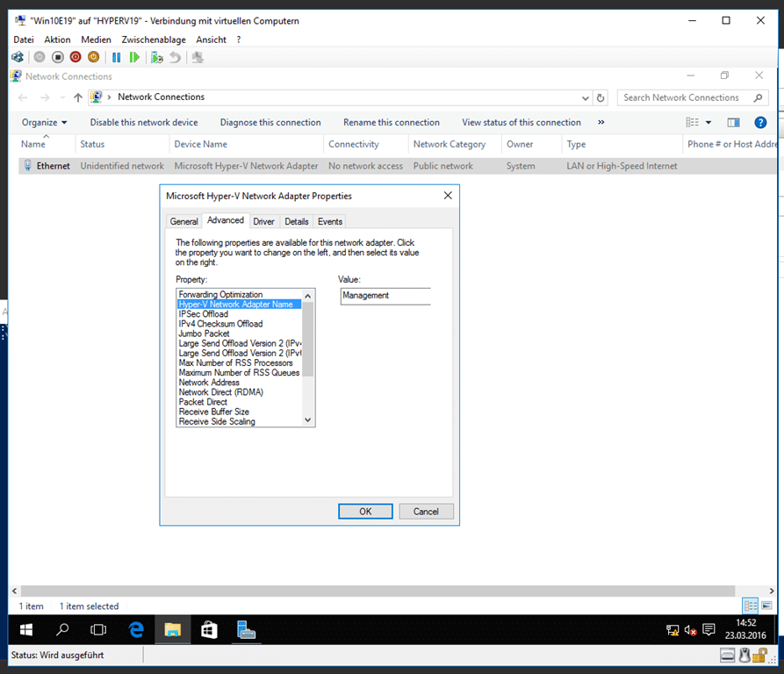Click the change-view layout icon

pos(693,122)
